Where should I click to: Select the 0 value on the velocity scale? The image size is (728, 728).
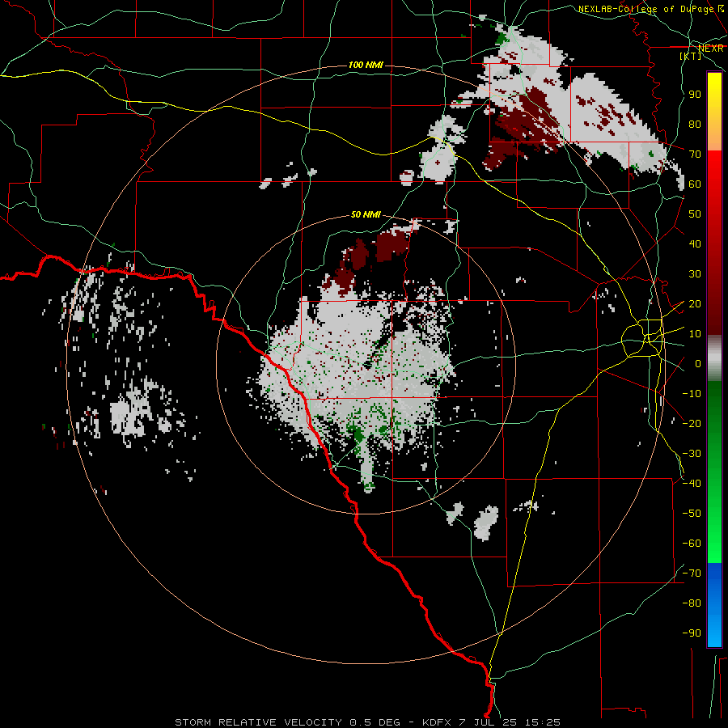coord(698,363)
